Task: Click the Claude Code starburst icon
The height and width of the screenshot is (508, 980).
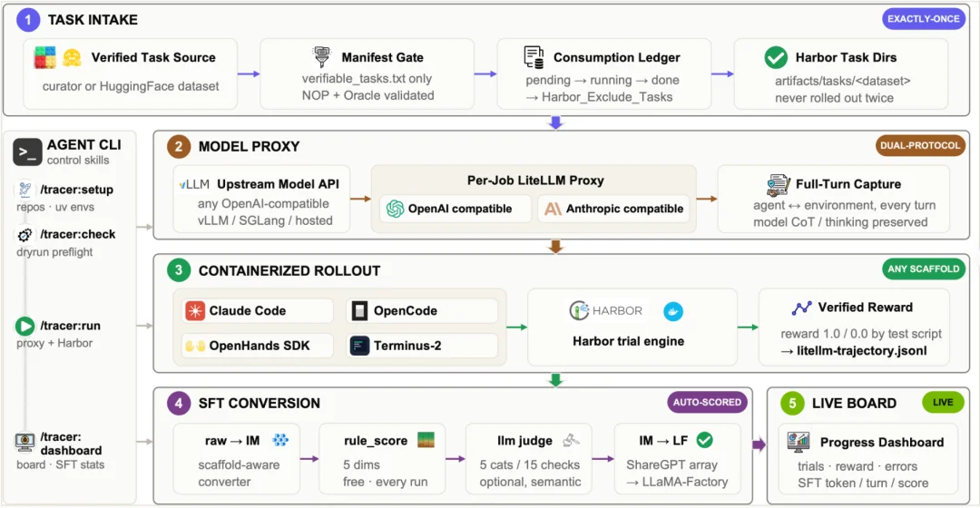Action: click(195, 310)
